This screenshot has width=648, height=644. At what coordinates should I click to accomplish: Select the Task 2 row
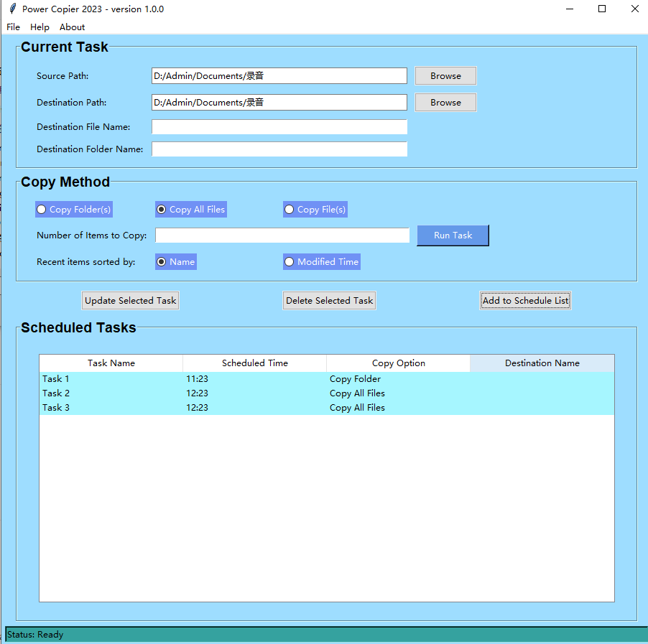coord(327,393)
